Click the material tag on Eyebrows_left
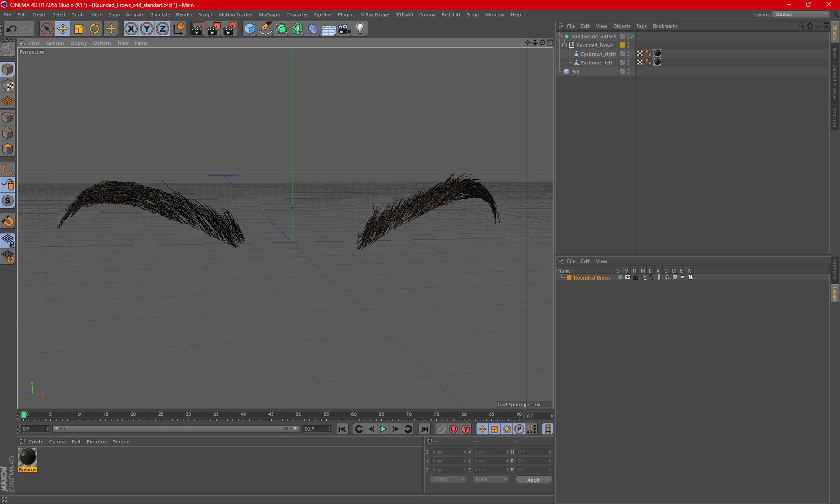Screen dimensions: 840x504 tap(657, 62)
